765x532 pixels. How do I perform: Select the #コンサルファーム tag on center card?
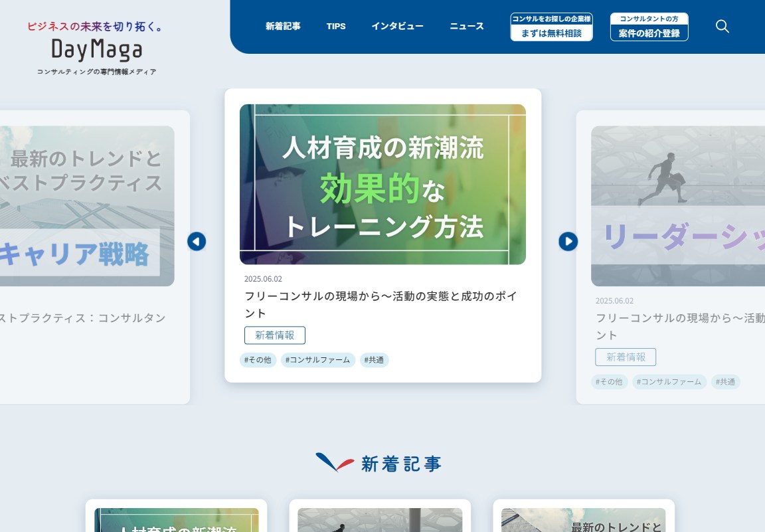pyautogui.click(x=317, y=360)
